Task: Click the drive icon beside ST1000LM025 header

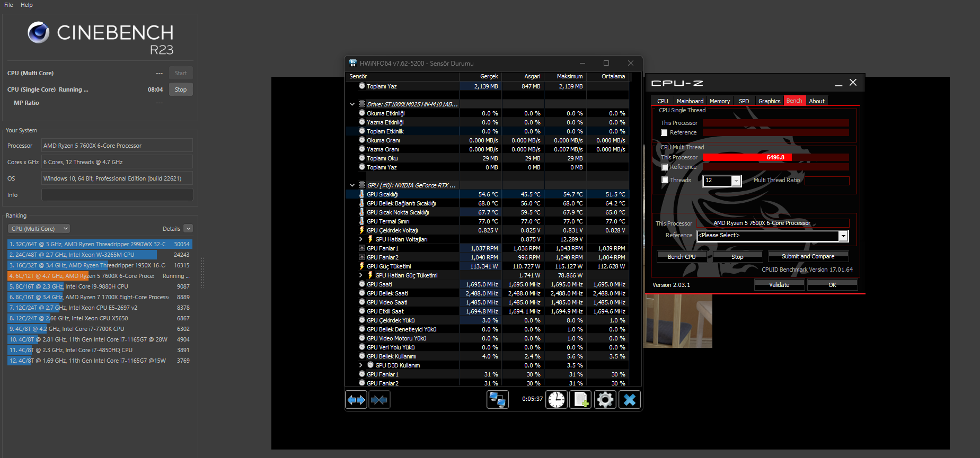Action: (x=362, y=104)
